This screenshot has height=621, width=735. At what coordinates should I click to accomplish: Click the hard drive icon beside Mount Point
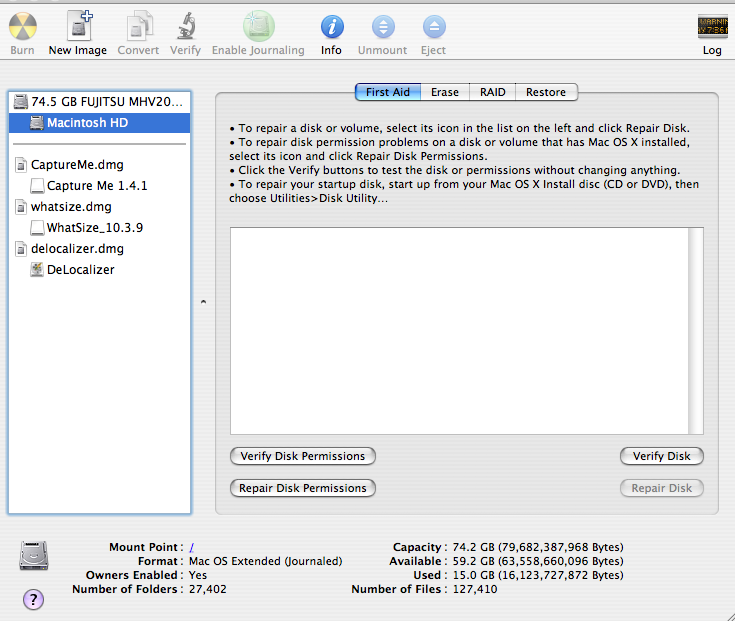(x=34, y=555)
